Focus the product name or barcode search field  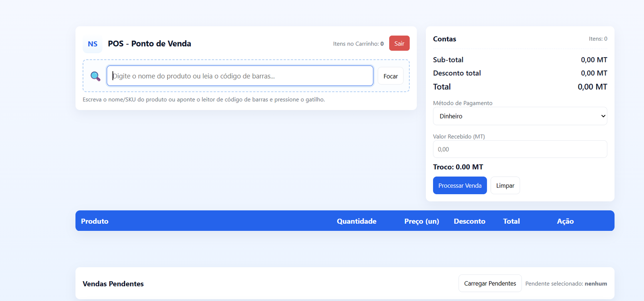click(x=240, y=76)
